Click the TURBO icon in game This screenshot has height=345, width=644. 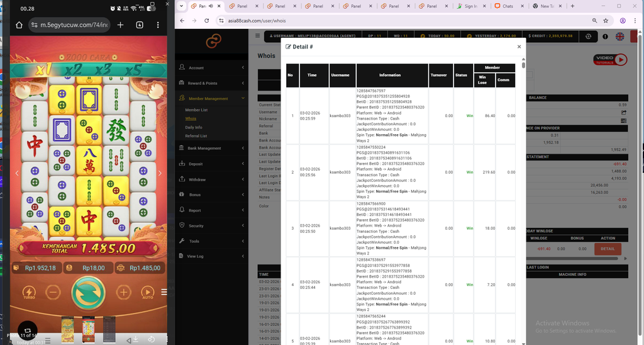pos(29,292)
